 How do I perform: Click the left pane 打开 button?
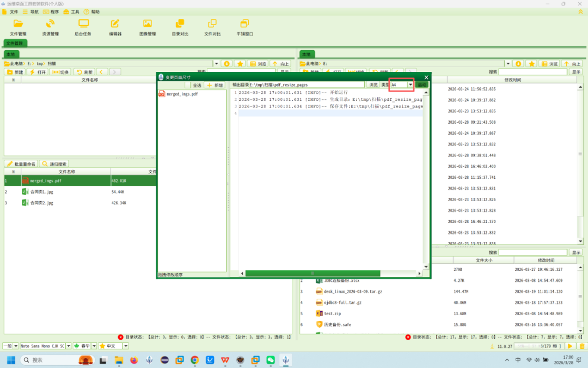(38, 72)
